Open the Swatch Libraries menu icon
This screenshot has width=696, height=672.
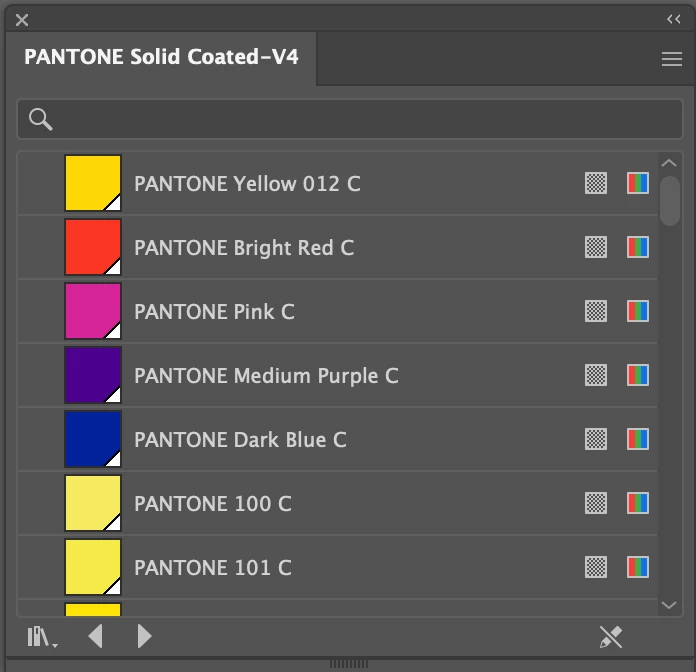(x=41, y=636)
